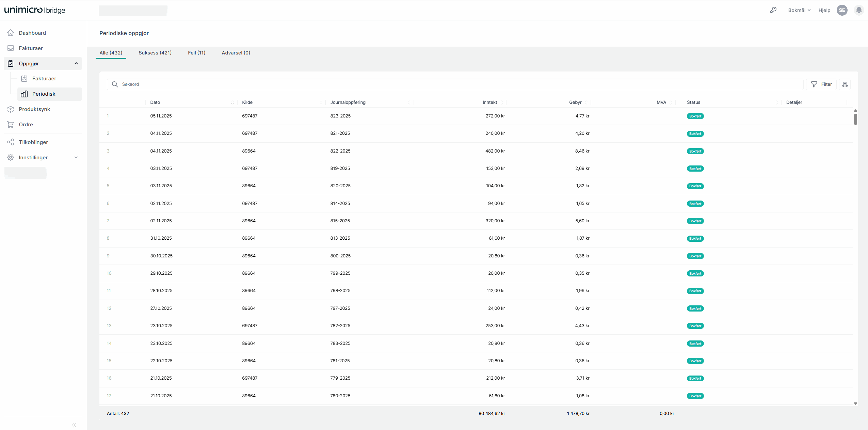Click the Filter button
The image size is (868, 430).
[x=821, y=84]
